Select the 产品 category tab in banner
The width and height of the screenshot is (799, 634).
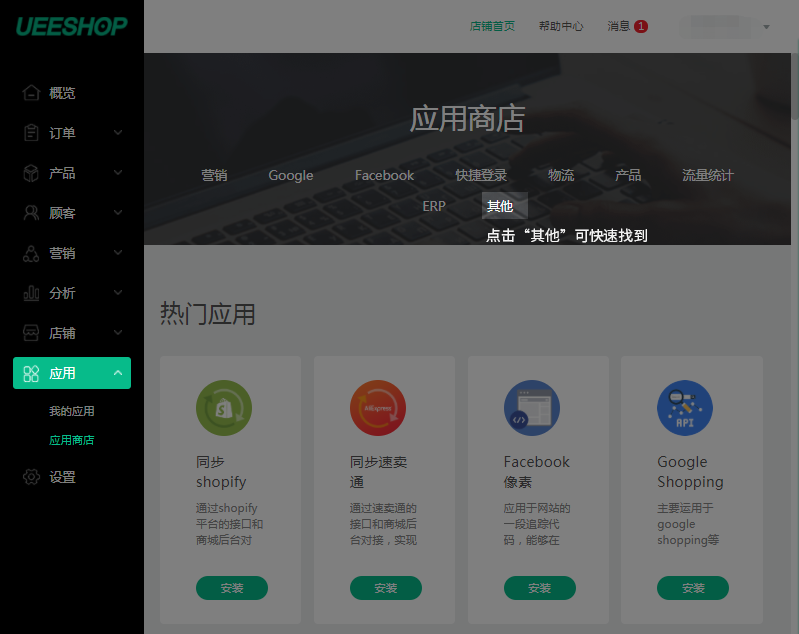(x=628, y=175)
